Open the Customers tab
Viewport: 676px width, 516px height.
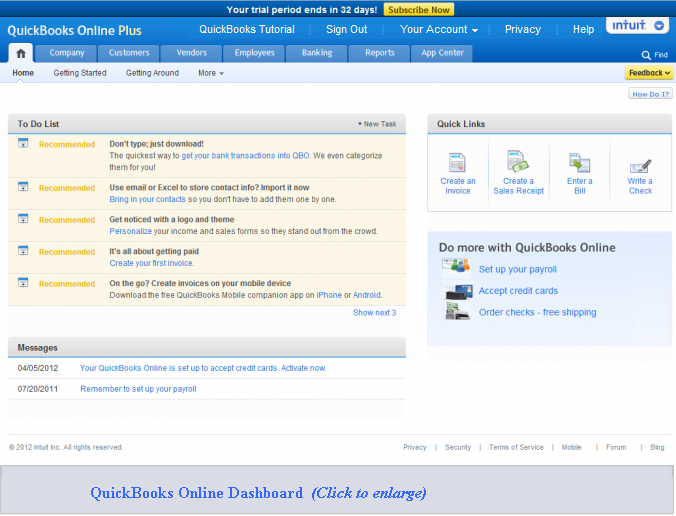click(x=129, y=53)
